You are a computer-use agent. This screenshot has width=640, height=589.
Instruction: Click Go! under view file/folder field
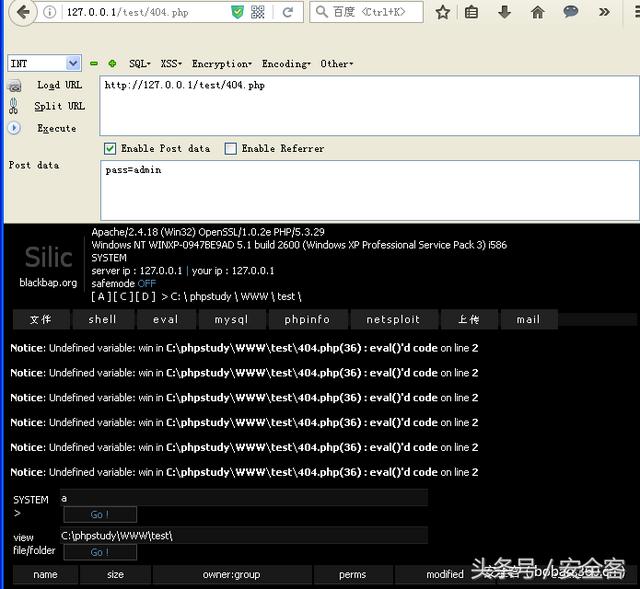pyautogui.click(x=100, y=552)
